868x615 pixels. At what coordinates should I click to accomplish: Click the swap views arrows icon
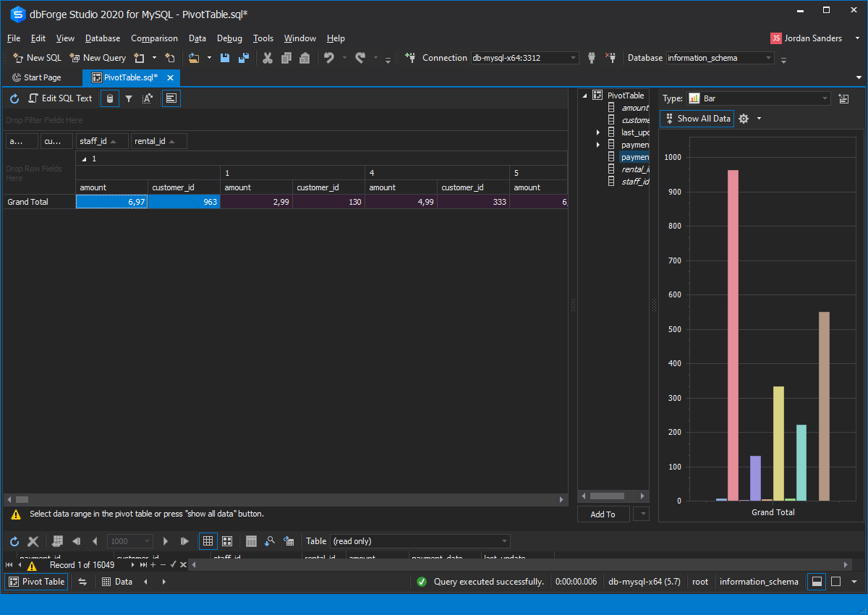(82, 582)
